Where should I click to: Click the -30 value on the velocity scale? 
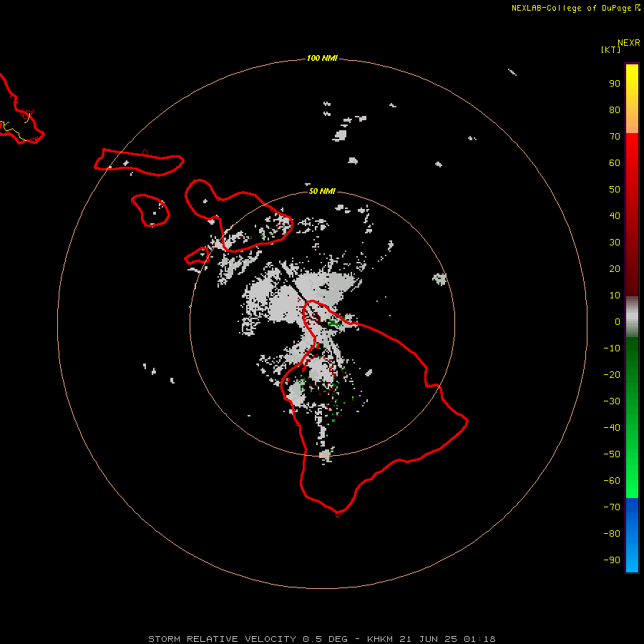[612, 401]
